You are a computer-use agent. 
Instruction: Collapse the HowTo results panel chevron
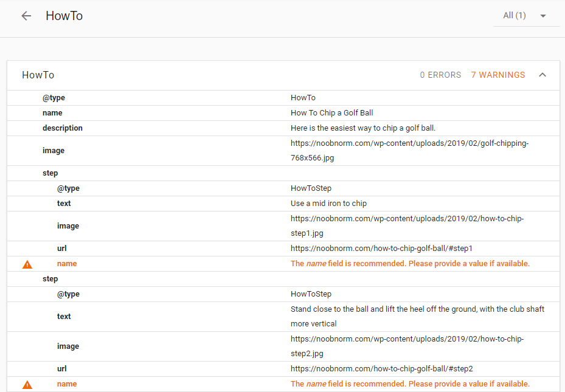(542, 75)
